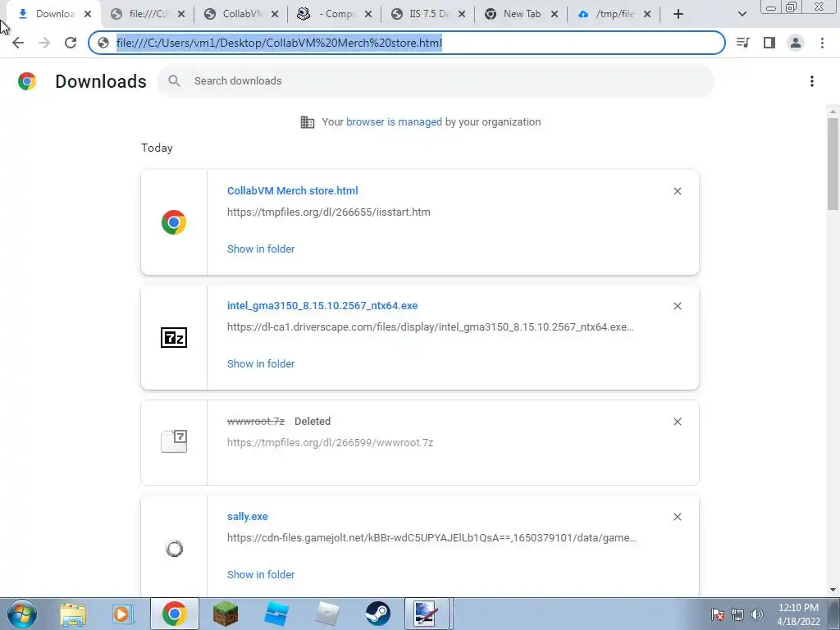Click the scrollbar down arrow
The height and width of the screenshot is (630, 840).
pyautogui.click(x=833, y=590)
